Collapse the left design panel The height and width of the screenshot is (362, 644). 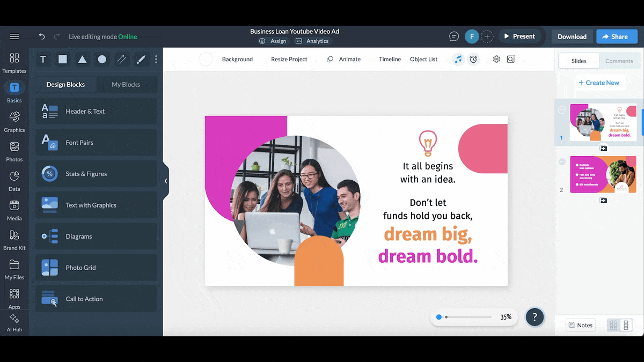166,181
